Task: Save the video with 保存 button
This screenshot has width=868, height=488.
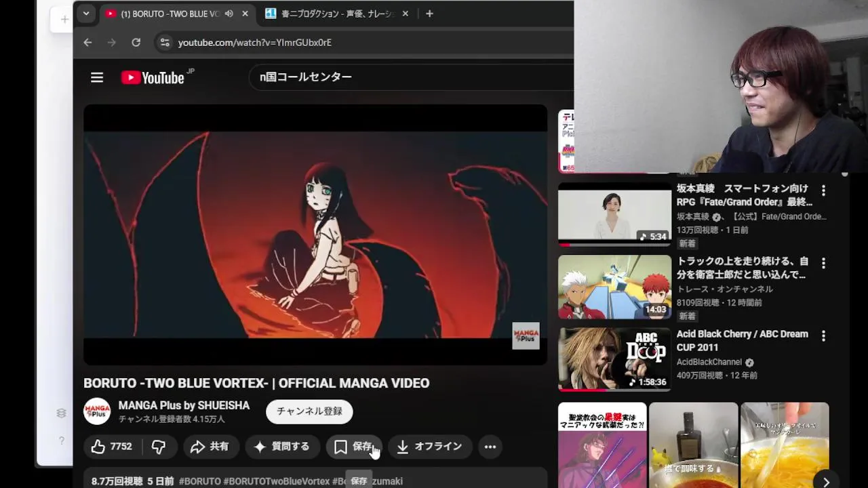Action: (x=354, y=447)
